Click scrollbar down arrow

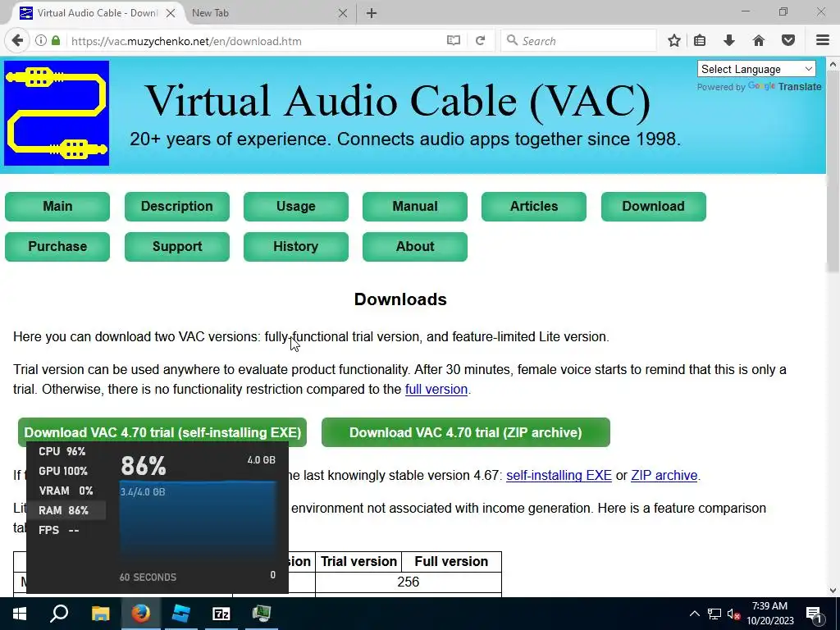(x=833, y=591)
